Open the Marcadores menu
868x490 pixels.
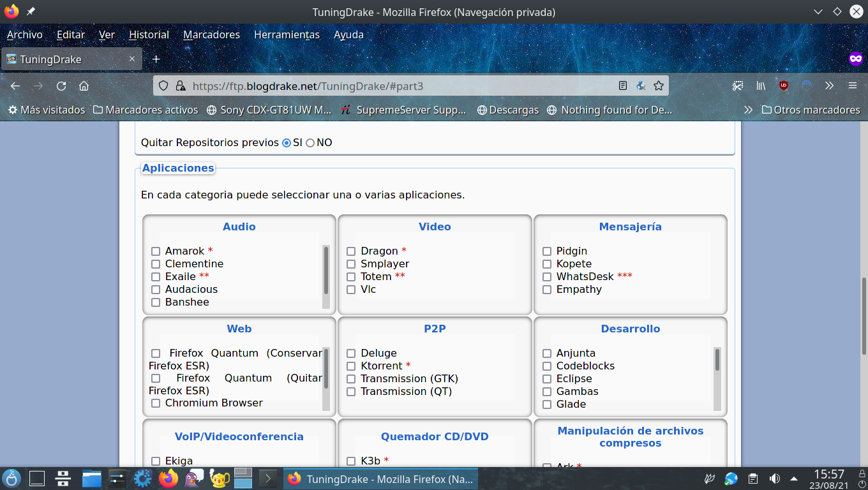pyautogui.click(x=211, y=34)
